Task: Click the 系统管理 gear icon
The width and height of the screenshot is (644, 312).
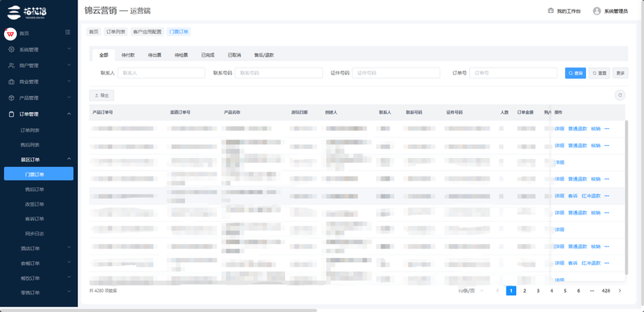Action: [11, 49]
